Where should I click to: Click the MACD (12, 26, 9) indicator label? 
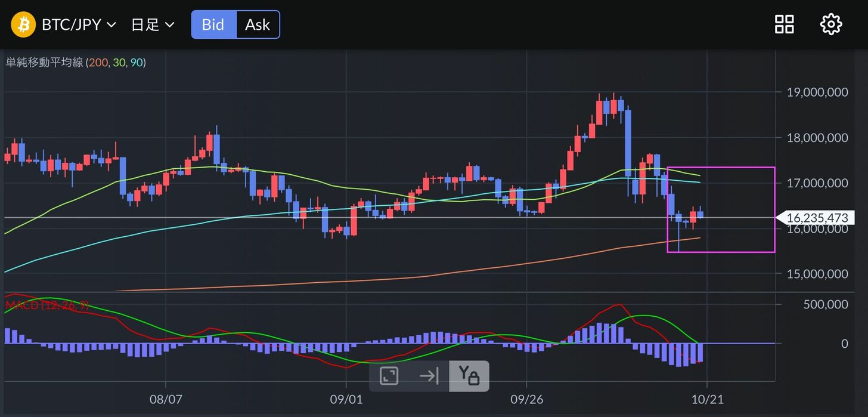[x=47, y=305]
